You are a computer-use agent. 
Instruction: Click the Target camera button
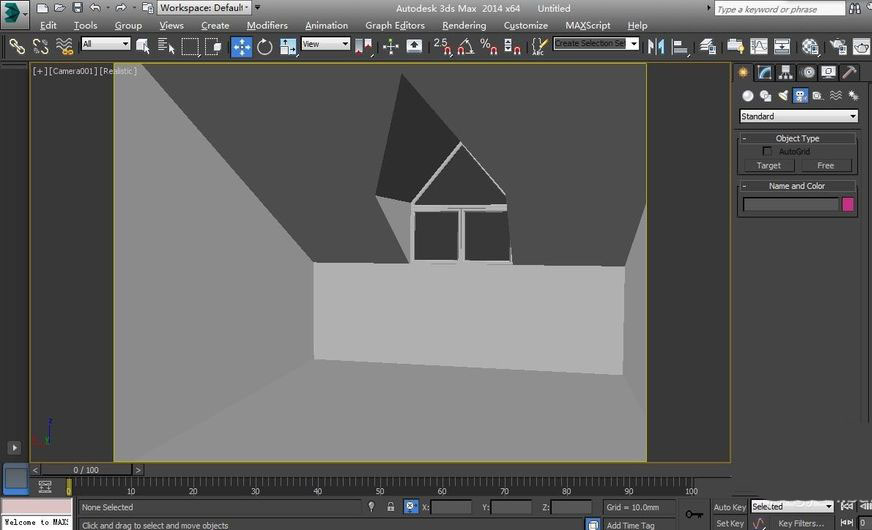769,165
